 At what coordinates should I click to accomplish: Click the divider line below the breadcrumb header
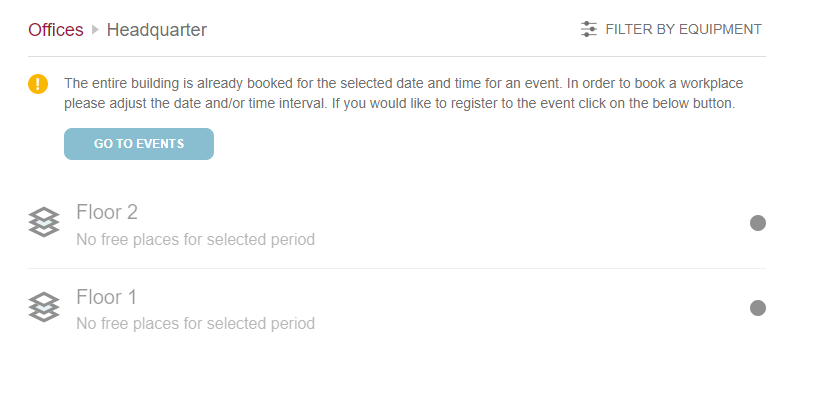pyautogui.click(x=396, y=56)
